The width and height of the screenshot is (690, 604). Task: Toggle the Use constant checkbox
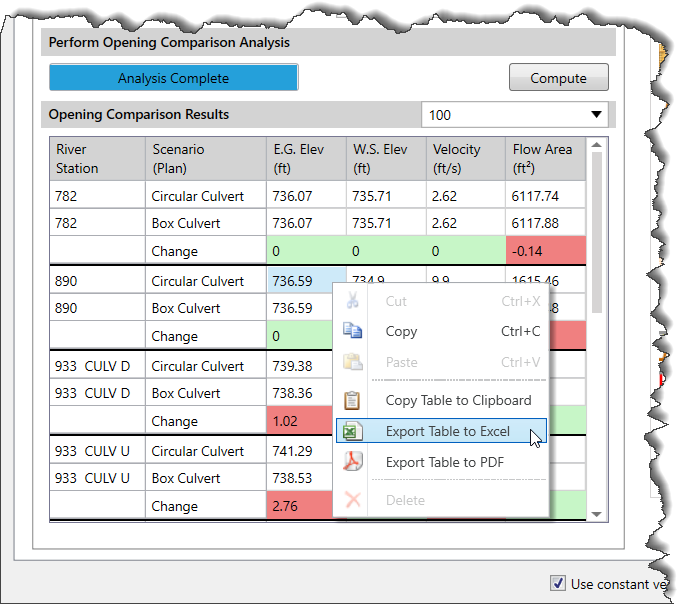coord(558,583)
